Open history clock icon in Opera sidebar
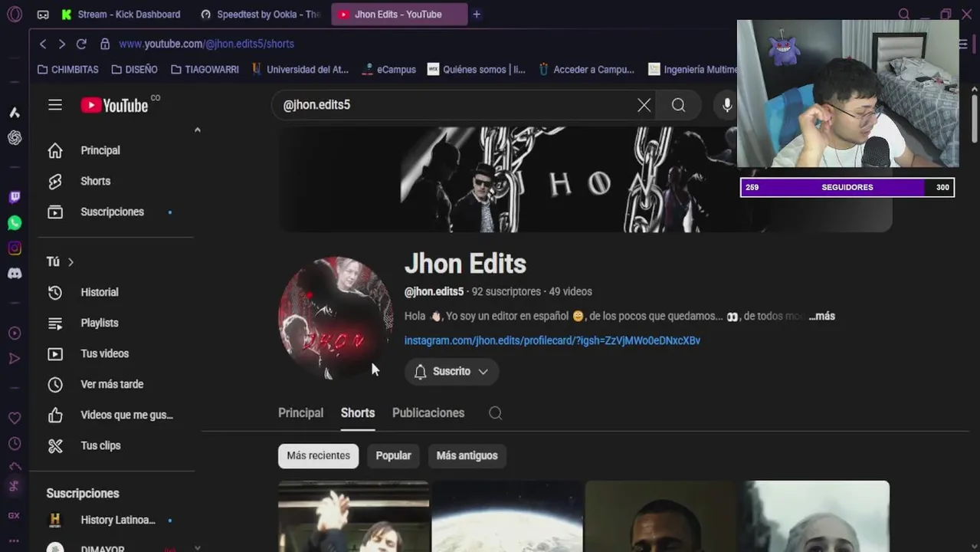 (x=15, y=443)
